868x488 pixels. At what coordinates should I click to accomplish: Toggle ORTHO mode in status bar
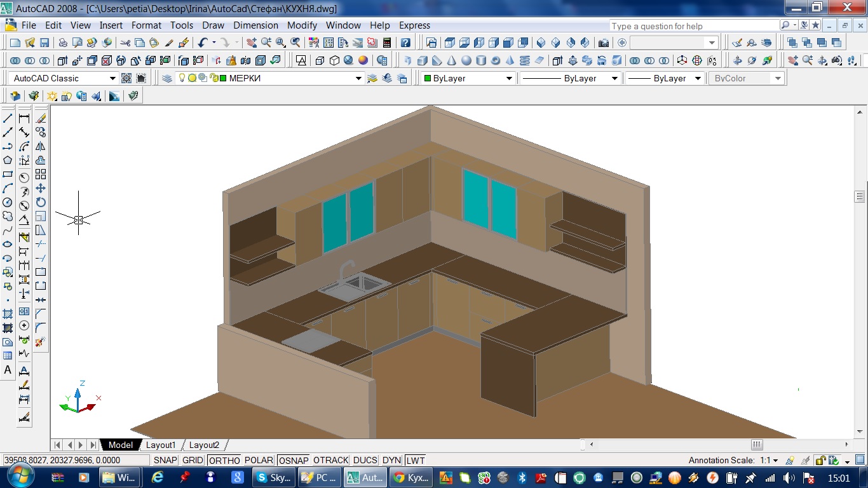224,460
